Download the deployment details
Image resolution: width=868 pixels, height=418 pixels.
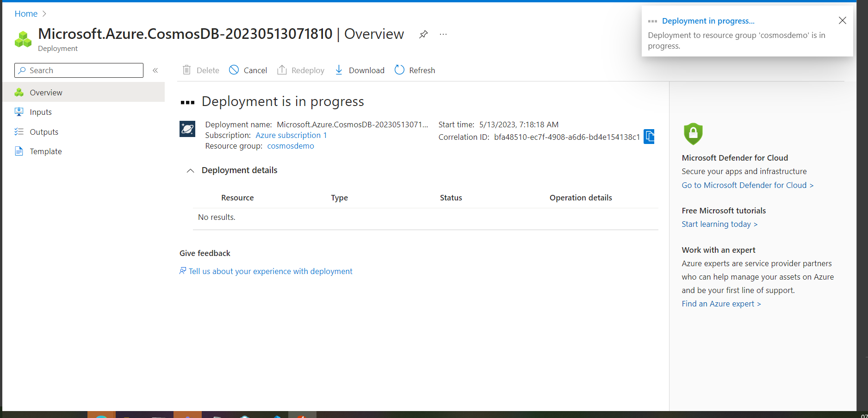360,70
